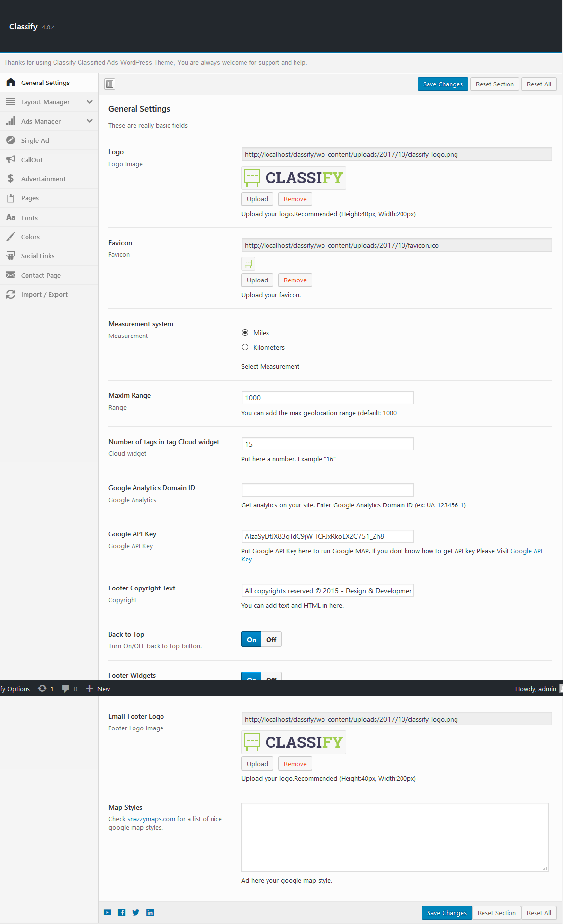This screenshot has width=563, height=924.
Task: Click the Favicon URL field
Action: (397, 245)
